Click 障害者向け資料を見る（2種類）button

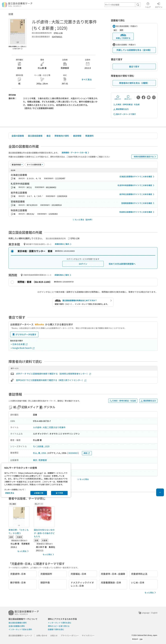pyautogui.click(x=134, y=83)
